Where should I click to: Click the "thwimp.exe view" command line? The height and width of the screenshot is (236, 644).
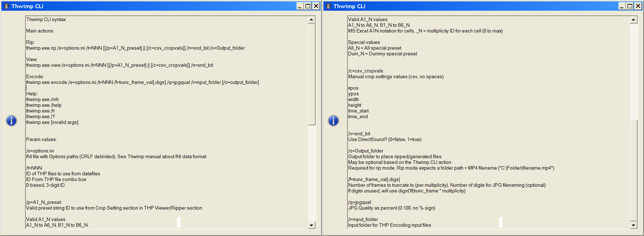point(119,65)
